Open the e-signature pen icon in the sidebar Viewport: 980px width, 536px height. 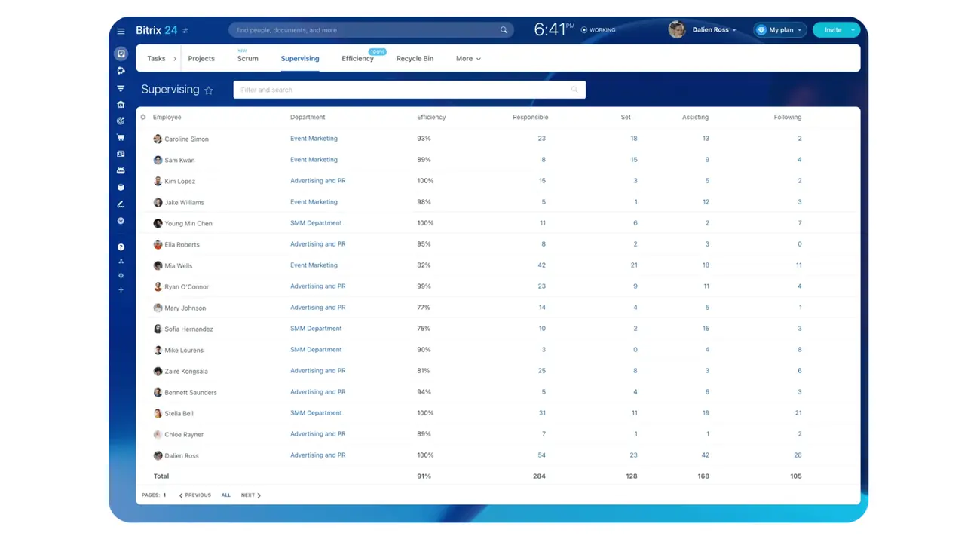[x=121, y=204]
